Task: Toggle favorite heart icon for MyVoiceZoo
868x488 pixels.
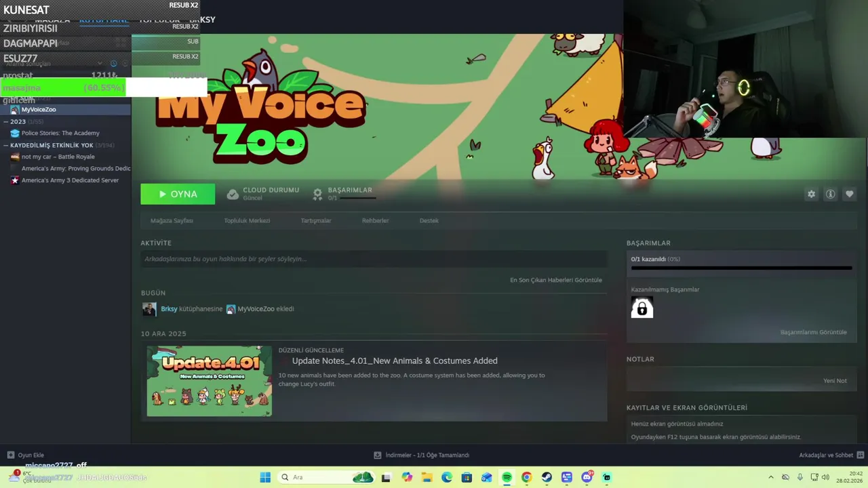Action: pos(849,194)
